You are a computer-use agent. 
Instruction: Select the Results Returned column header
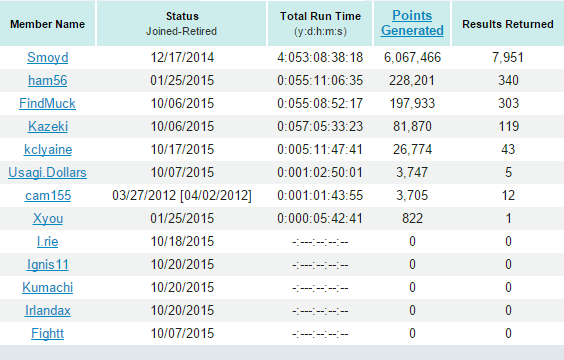[x=508, y=24]
